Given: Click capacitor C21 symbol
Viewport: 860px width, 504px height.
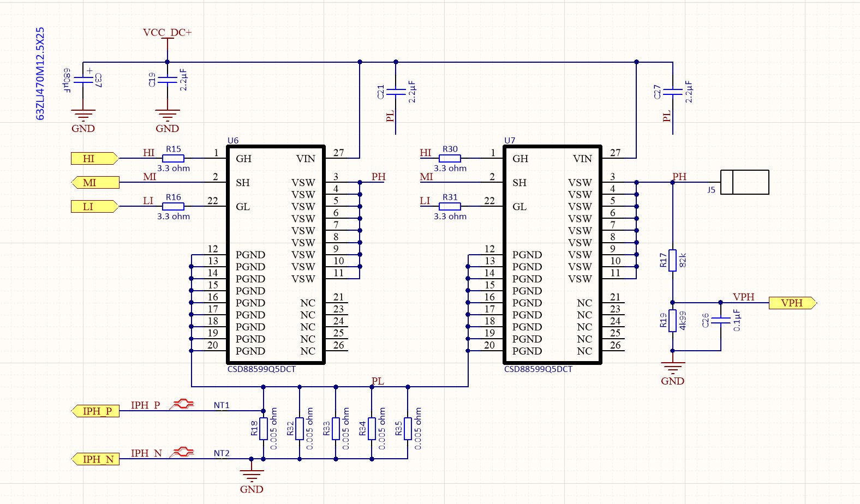Looking at the screenshot, I should 396,92.
